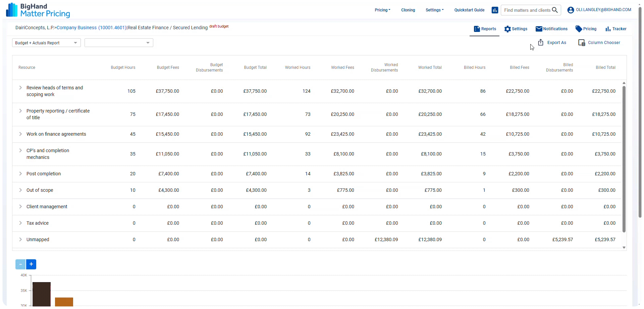Click the Export As button label
Viewport: 644px width, 309px height.
[556, 43]
